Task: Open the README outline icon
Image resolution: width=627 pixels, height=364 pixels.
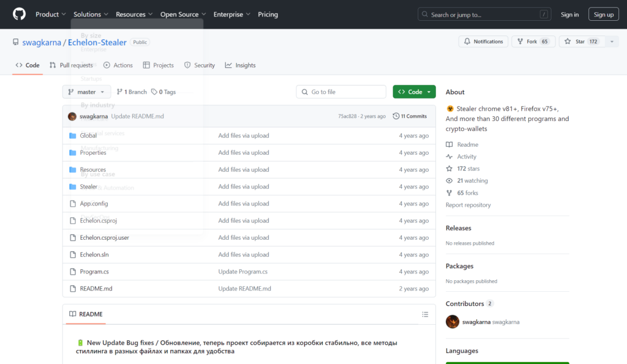Action: click(x=425, y=314)
